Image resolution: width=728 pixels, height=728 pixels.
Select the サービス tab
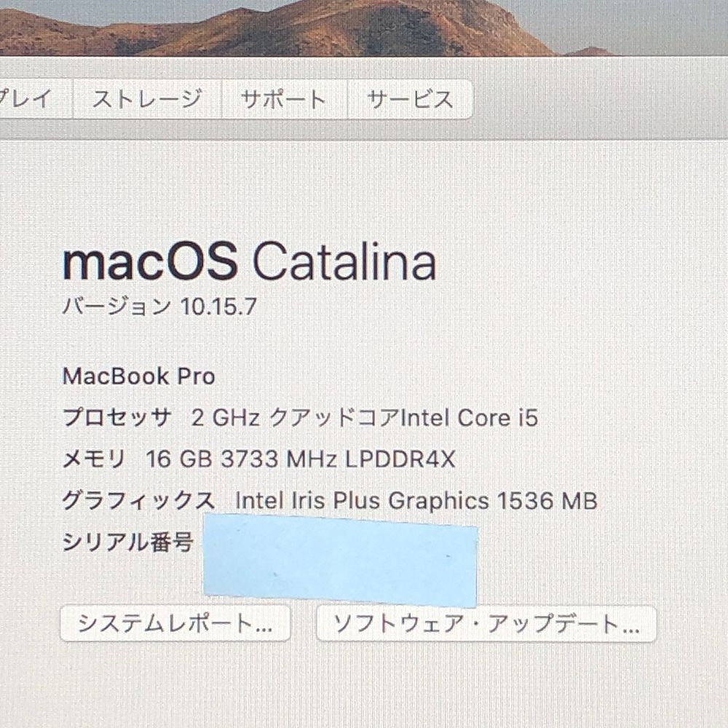click(x=410, y=99)
